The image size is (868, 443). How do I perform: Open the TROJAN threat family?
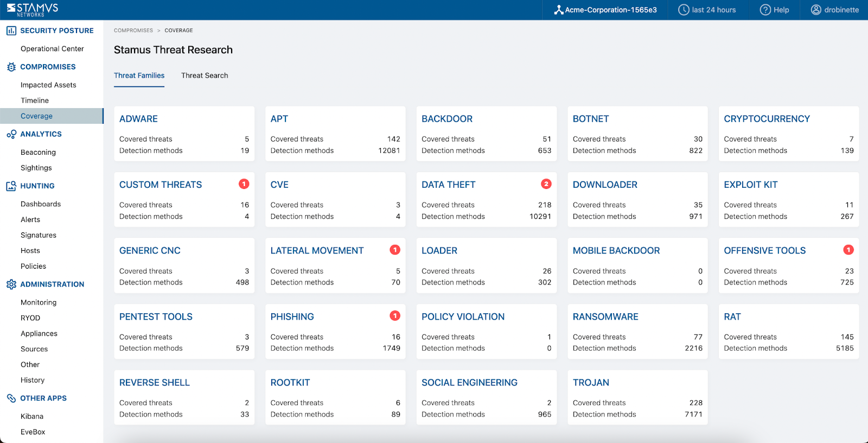click(x=637, y=397)
